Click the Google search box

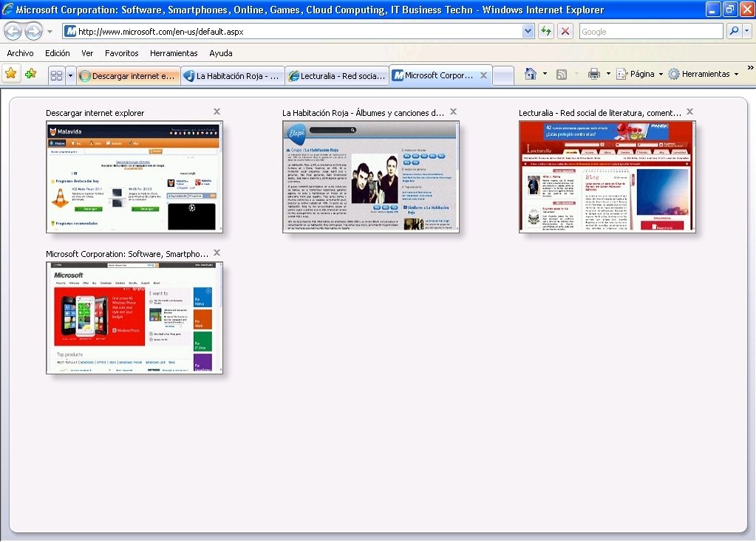click(651, 32)
